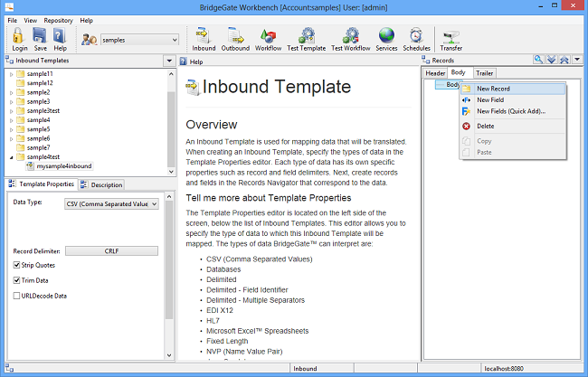The image size is (588, 377).
Task: Click the Help panel header icon
Action: point(183,61)
